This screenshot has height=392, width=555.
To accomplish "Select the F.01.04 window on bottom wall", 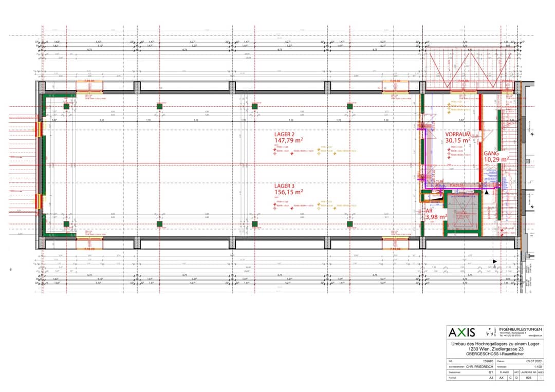I will (395, 249).
